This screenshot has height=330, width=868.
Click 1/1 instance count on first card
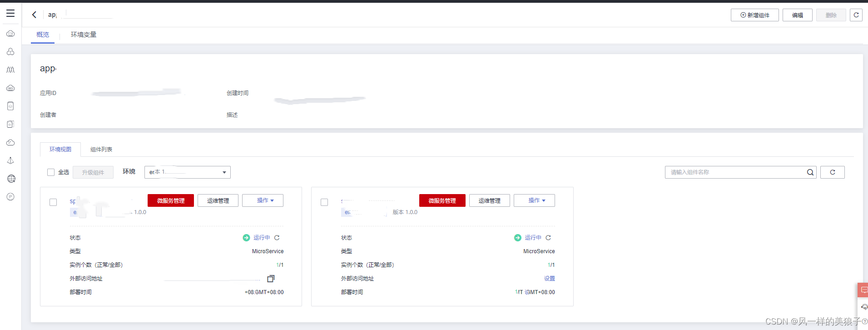(280, 265)
